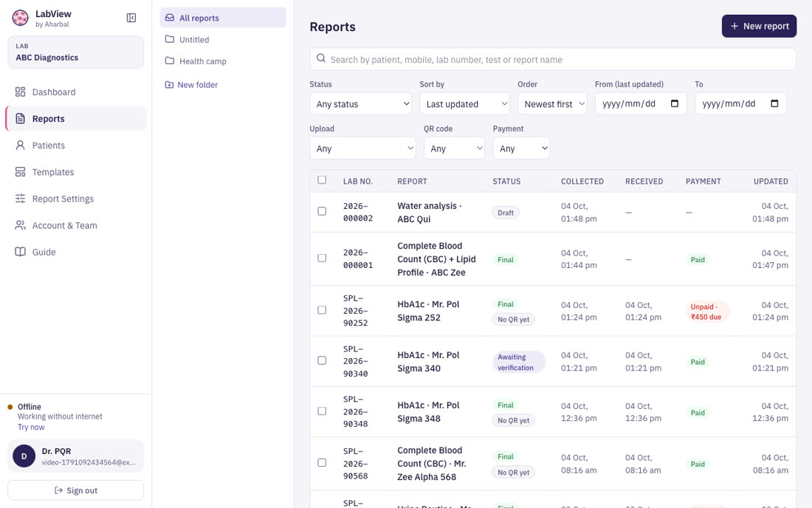Click the Dashboard grid icon
812x508 pixels.
(20, 92)
